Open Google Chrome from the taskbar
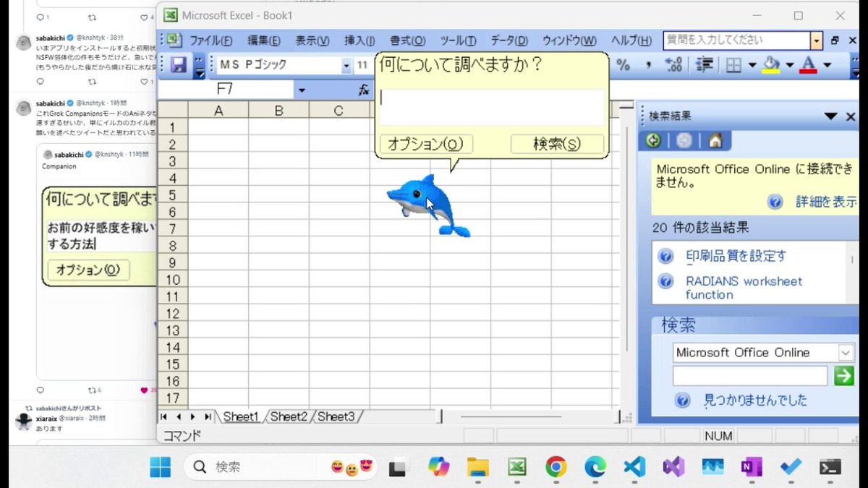 tap(556, 467)
